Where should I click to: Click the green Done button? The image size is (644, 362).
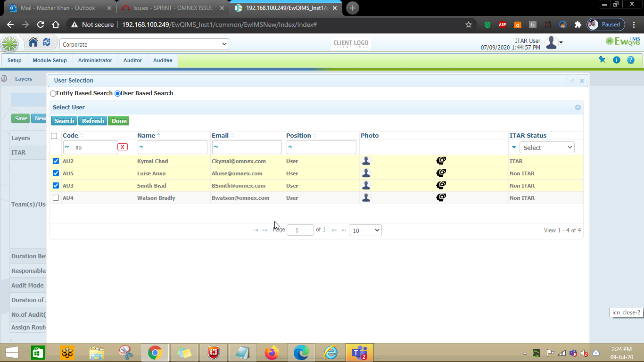click(119, 121)
